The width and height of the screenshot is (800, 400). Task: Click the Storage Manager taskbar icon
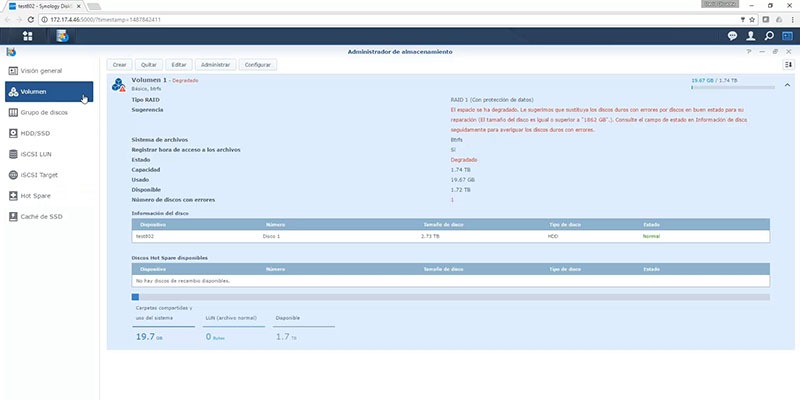[x=62, y=36]
